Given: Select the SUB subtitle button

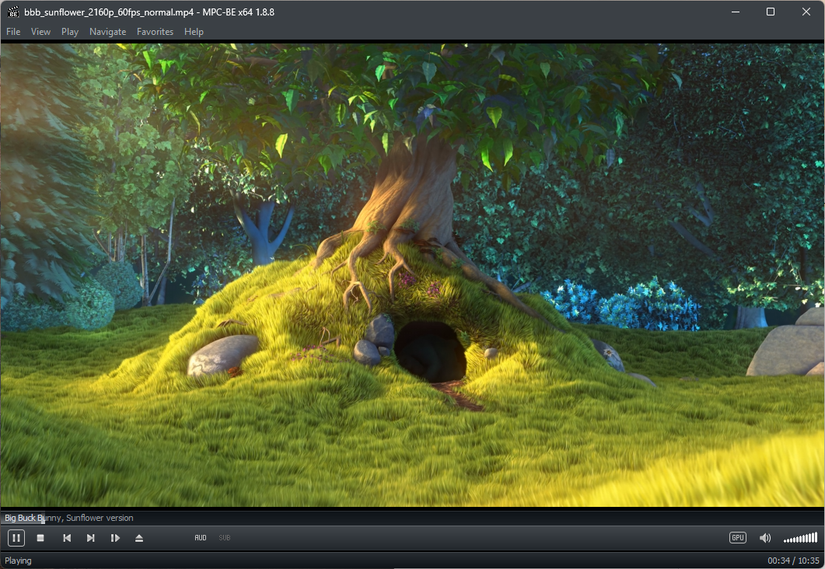Looking at the screenshot, I should click(225, 538).
